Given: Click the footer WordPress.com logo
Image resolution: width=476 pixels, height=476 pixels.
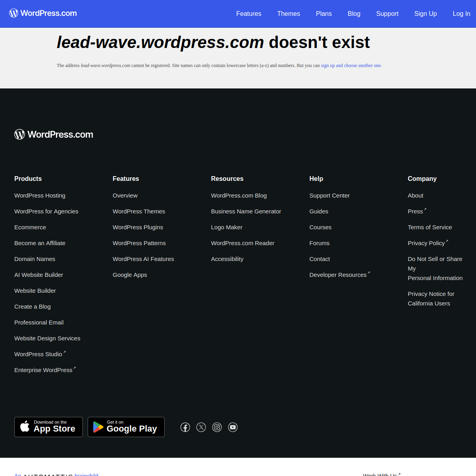Looking at the screenshot, I should point(54,134).
